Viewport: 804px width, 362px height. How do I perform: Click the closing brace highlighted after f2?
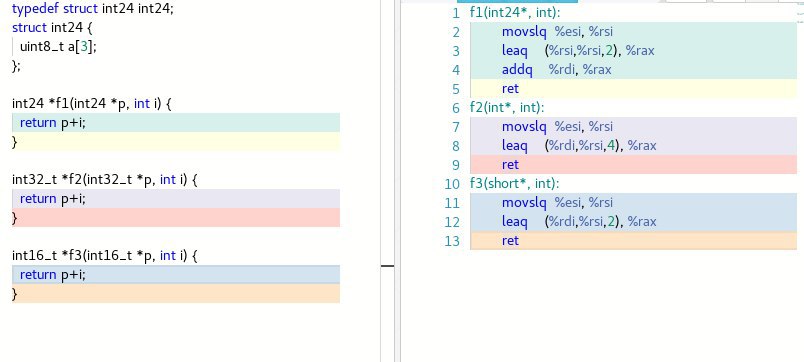176,217
